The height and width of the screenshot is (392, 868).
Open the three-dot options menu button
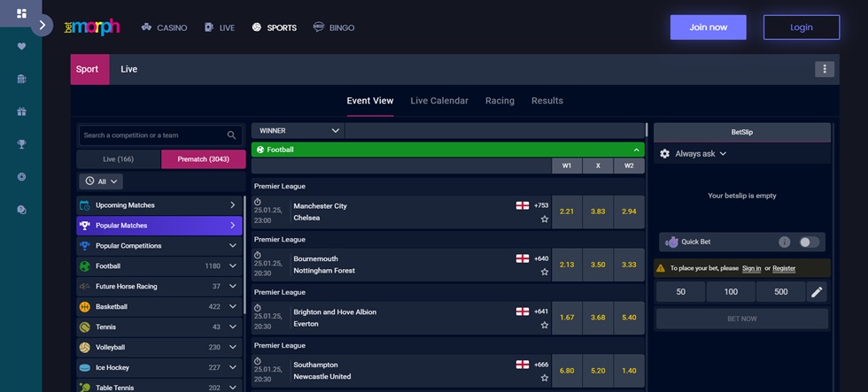pyautogui.click(x=825, y=69)
